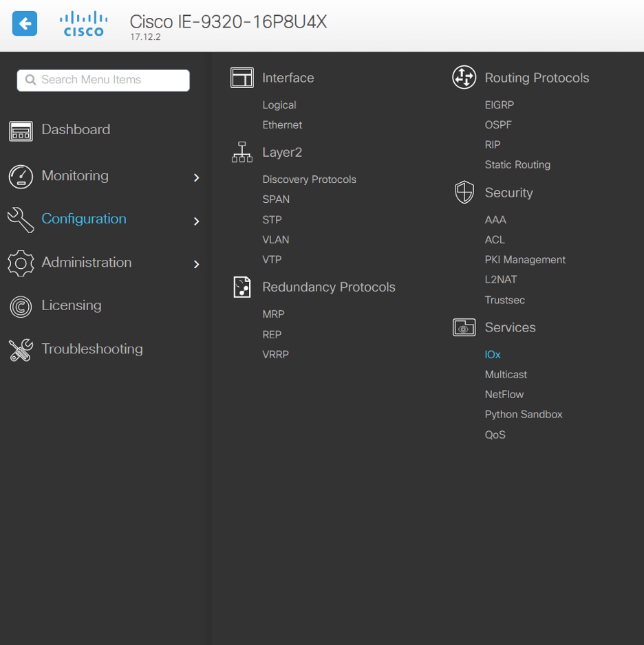Screen dimensions: 644x645
Task: Click the Services folder icon
Action: click(x=464, y=327)
